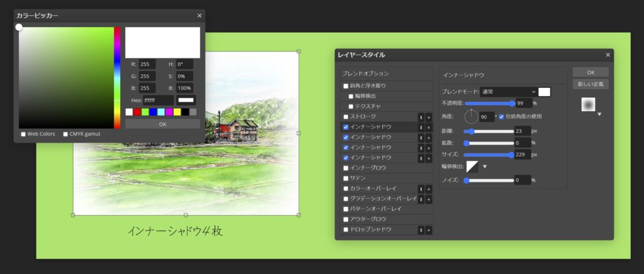
Task: Click the 輪郭検出 contour preview thumbnail
Action: (x=472, y=167)
